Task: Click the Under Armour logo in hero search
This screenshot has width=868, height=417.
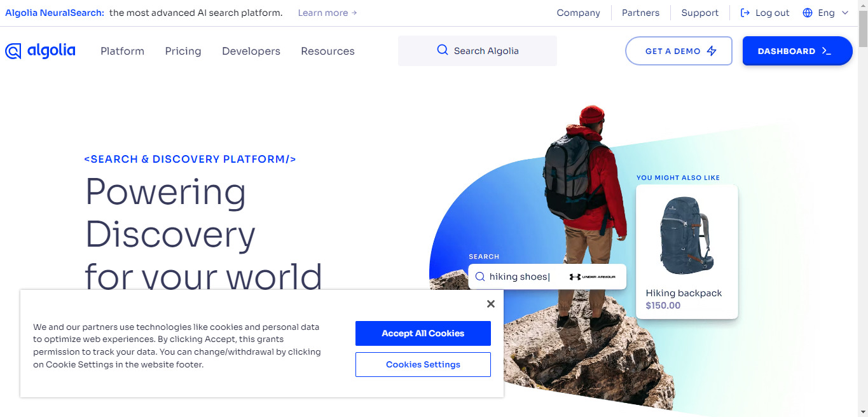Action: [x=592, y=277]
